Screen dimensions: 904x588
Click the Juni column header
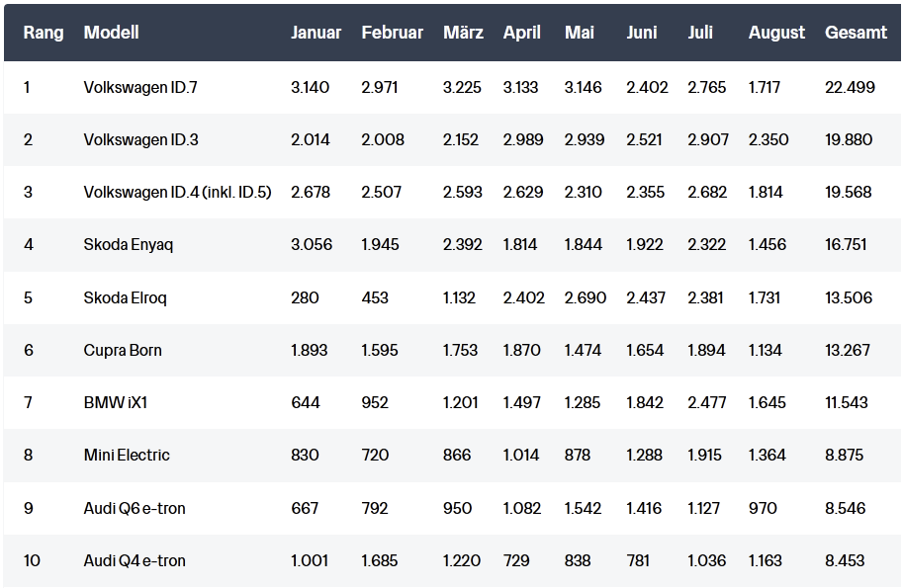(x=642, y=33)
